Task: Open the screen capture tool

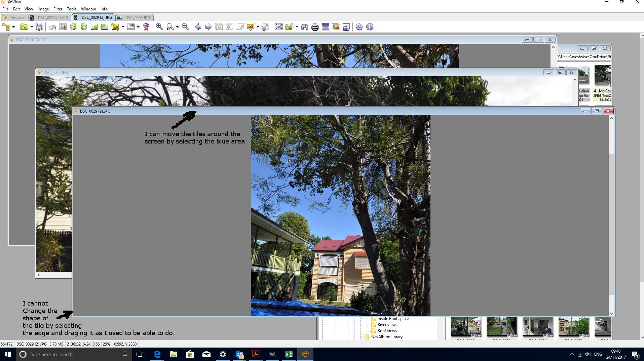Action: point(346,27)
